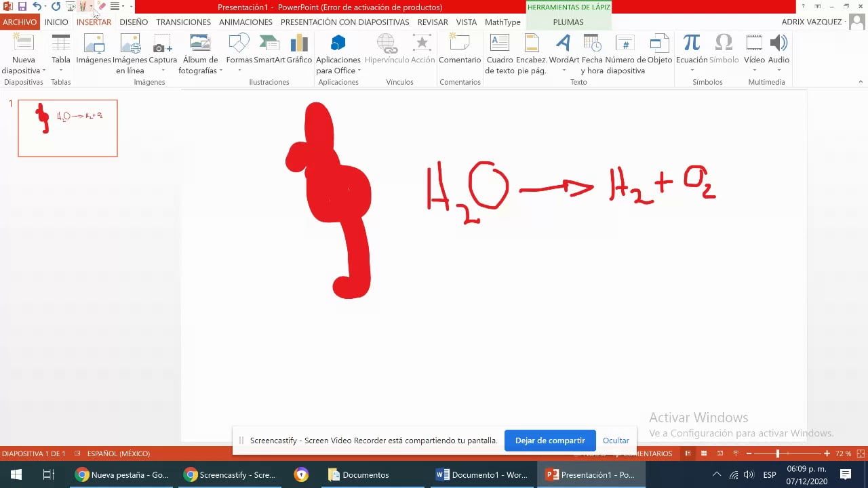Switch to the DISEÑO tab

pos(134,22)
